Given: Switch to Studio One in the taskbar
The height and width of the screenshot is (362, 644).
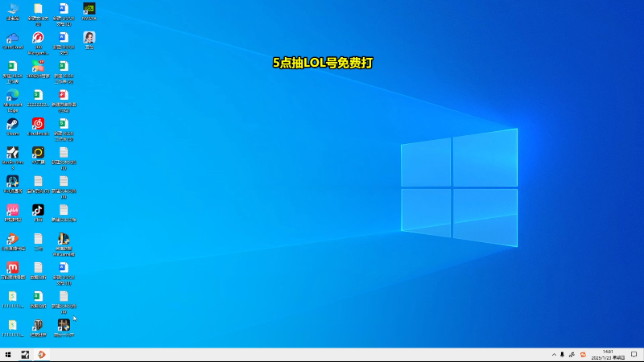Looking at the screenshot, I should click(x=25, y=355).
